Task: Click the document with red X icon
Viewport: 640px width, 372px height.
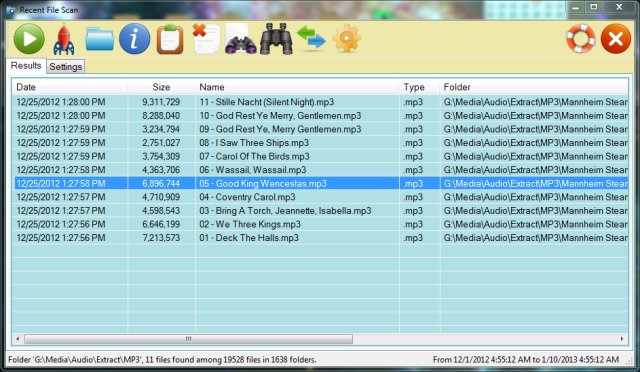Action: (x=206, y=39)
